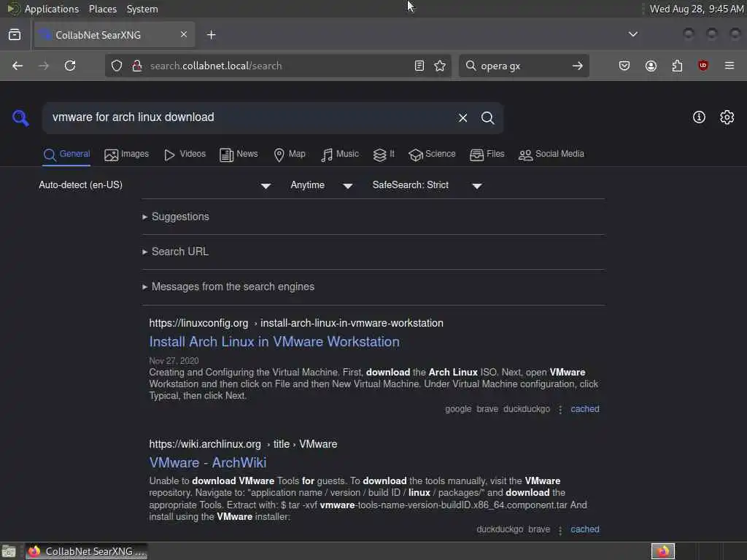Viewport: 747px width, 560px height.
Task: Click the Firefox workspace thumbnail in panel
Action: point(662,551)
